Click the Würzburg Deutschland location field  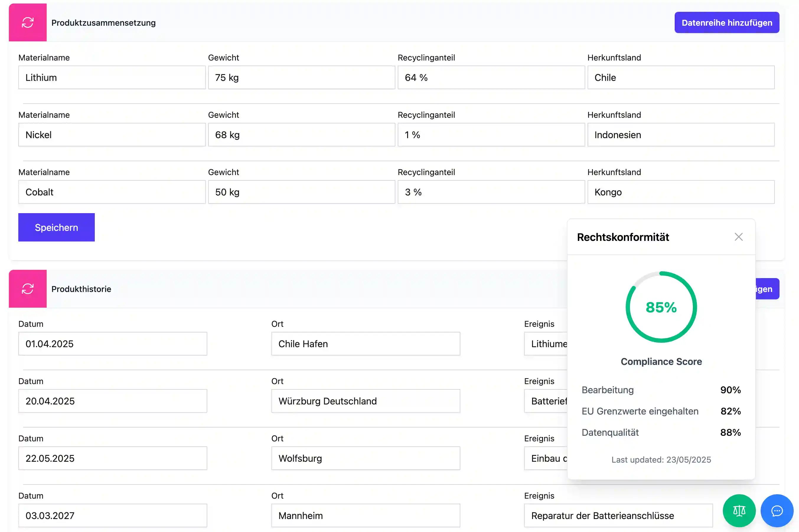click(x=366, y=401)
